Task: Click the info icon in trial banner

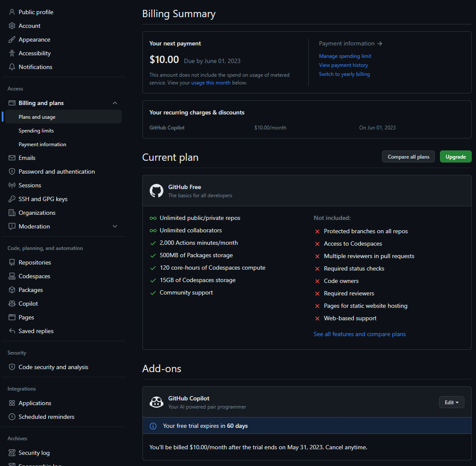Action: coord(153,426)
